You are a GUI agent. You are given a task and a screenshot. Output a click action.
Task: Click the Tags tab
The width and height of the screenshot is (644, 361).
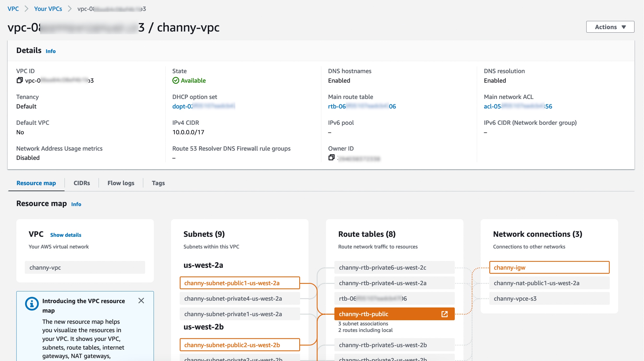coord(158,182)
